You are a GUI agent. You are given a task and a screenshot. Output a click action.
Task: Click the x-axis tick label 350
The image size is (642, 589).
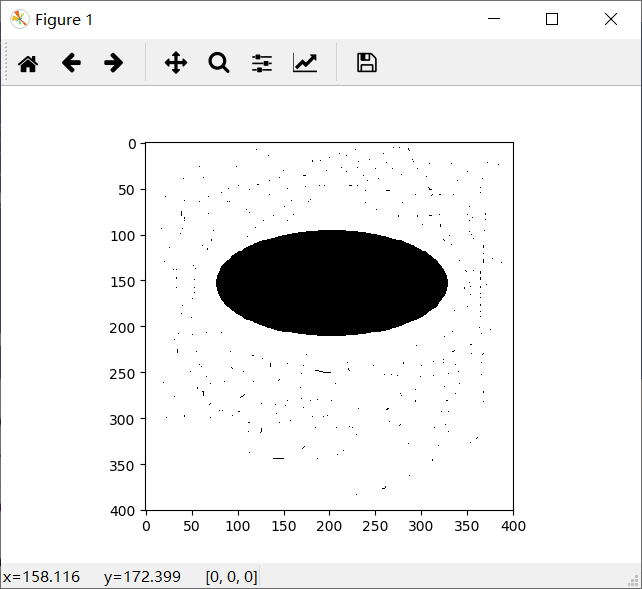pos(467,526)
